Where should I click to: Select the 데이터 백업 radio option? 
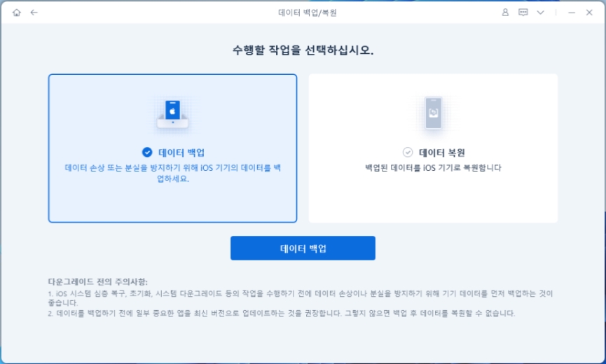[x=147, y=152]
